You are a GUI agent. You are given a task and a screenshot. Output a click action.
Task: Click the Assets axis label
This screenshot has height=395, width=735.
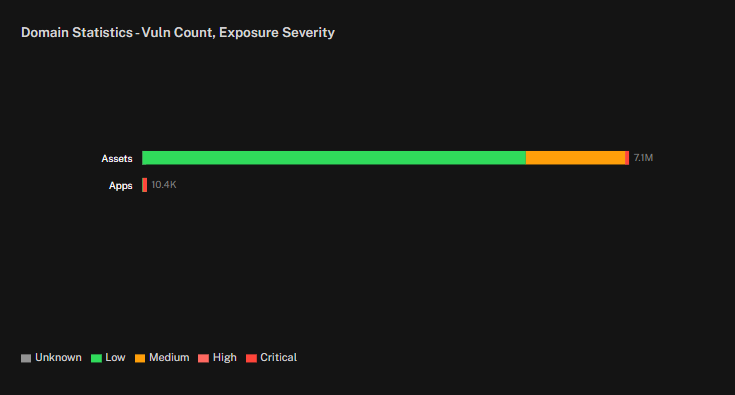click(117, 159)
